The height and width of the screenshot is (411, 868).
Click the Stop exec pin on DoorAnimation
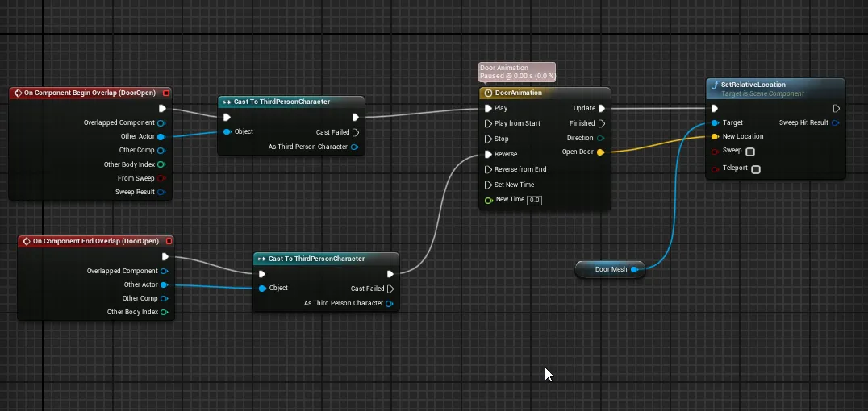pos(488,139)
